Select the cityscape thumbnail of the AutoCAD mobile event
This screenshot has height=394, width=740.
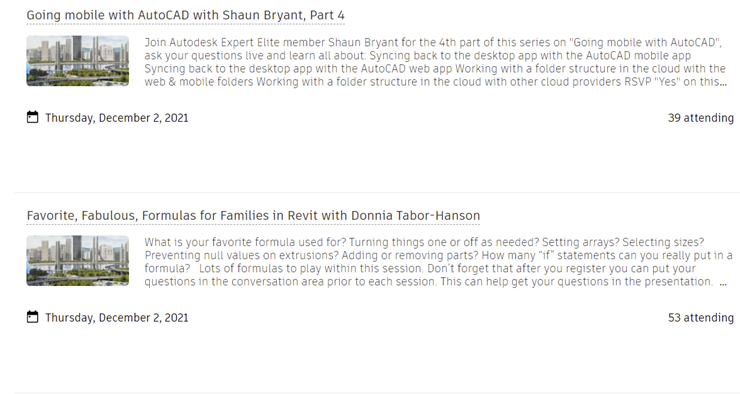[x=77, y=61]
